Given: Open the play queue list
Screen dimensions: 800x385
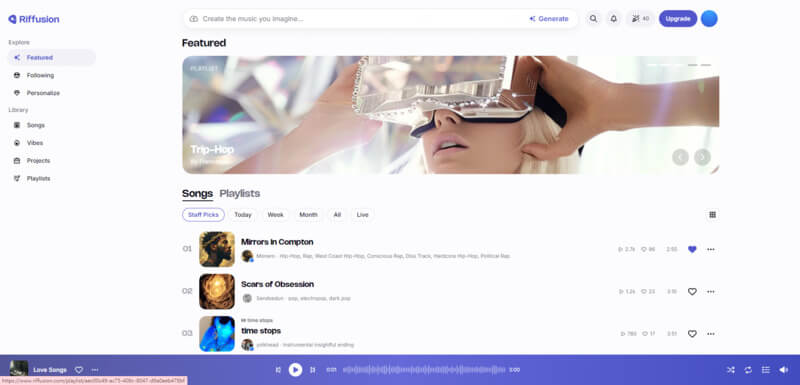Looking at the screenshot, I should click(x=765, y=370).
